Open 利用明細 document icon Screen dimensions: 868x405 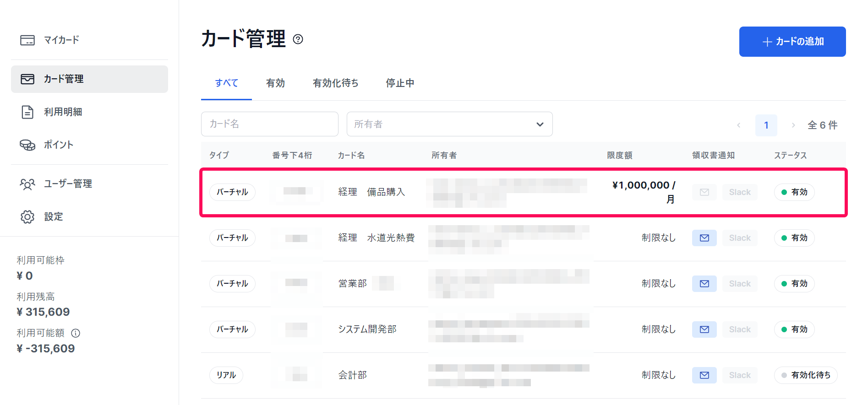point(27,112)
